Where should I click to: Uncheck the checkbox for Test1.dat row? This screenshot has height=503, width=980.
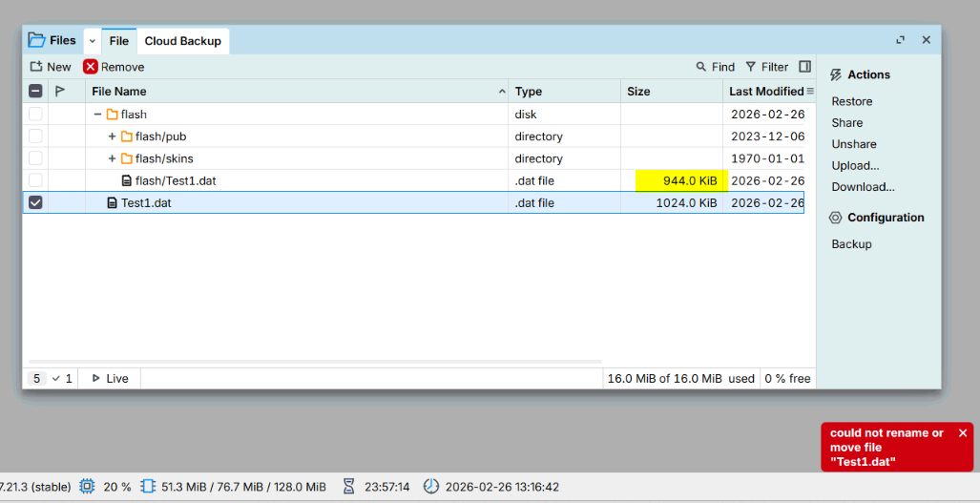tap(35, 202)
